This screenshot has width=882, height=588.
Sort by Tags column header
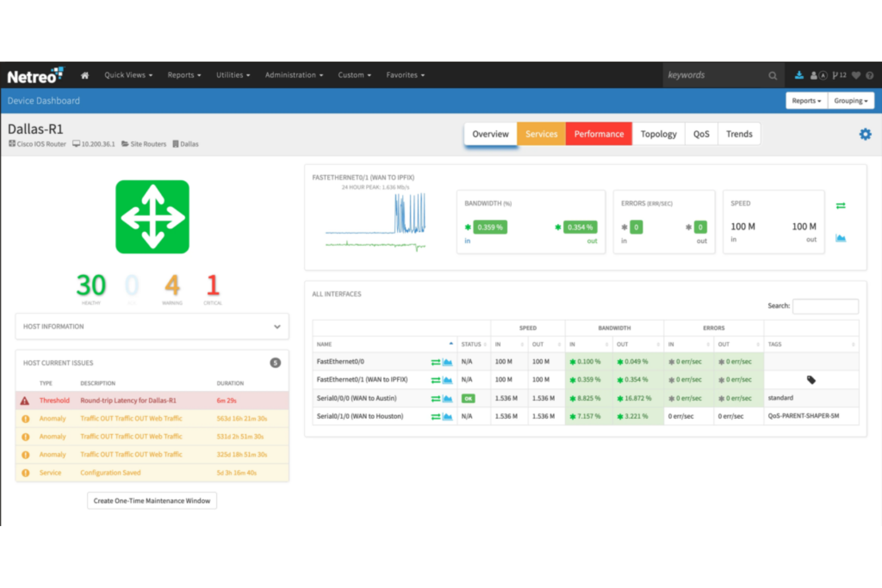click(x=812, y=344)
